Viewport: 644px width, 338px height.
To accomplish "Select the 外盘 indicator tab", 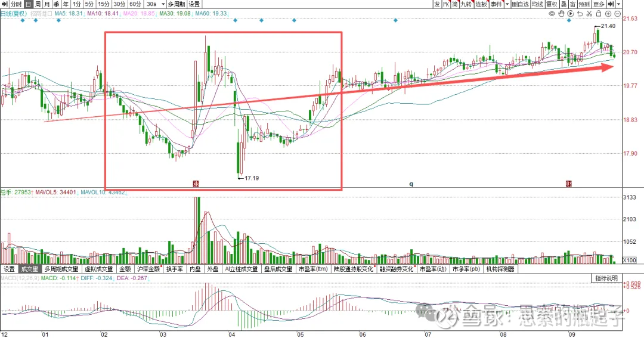I will coord(213,269).
